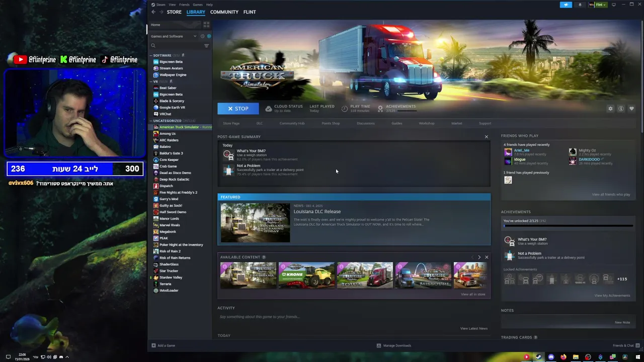Open Discord from the Windows taskbar

point(551,357)
